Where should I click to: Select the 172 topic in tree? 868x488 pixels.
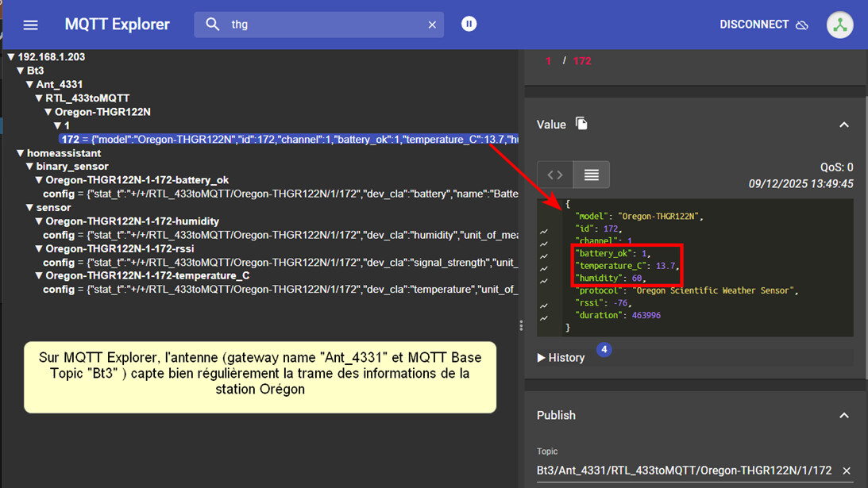click(70, 140)
